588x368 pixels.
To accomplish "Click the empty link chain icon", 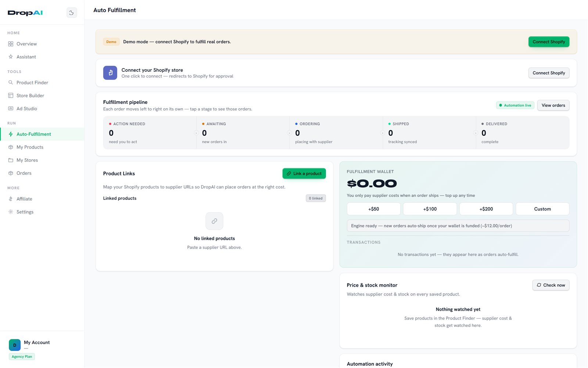I will point(214,221).
